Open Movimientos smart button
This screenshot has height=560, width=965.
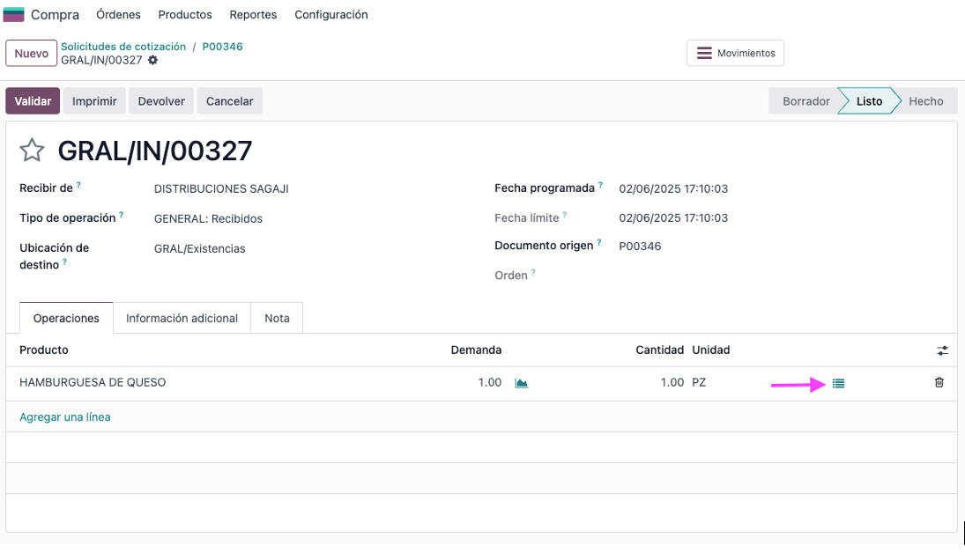[x=736, y=53]
